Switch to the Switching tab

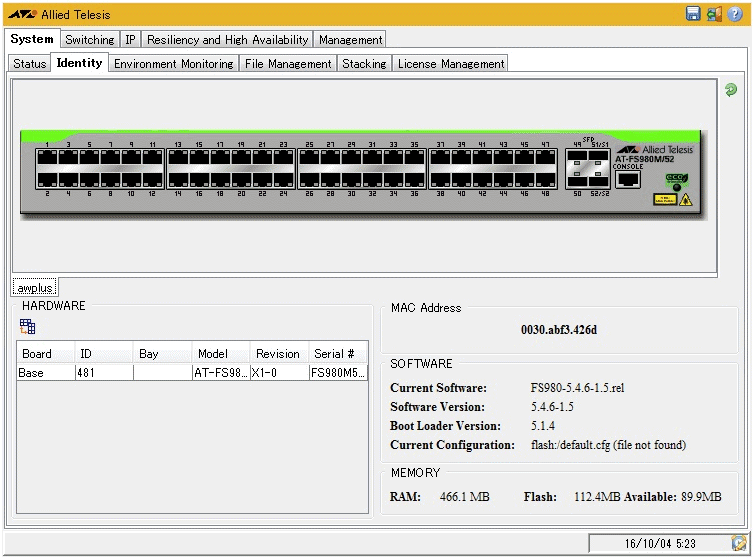[90, 40]
